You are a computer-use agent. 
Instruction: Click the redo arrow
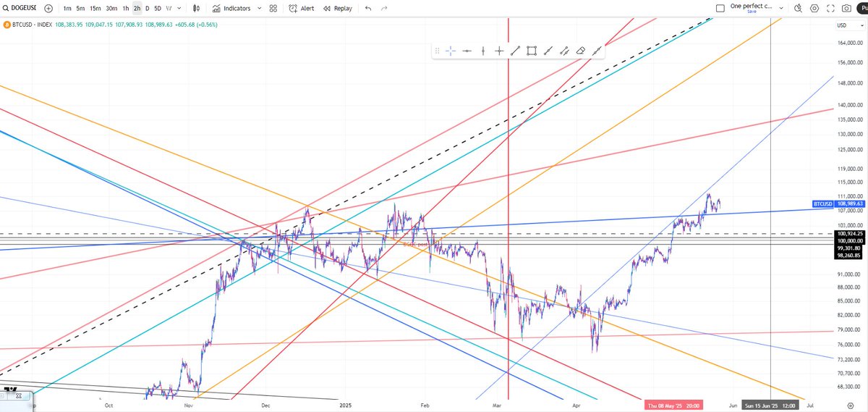click(384, 8)
